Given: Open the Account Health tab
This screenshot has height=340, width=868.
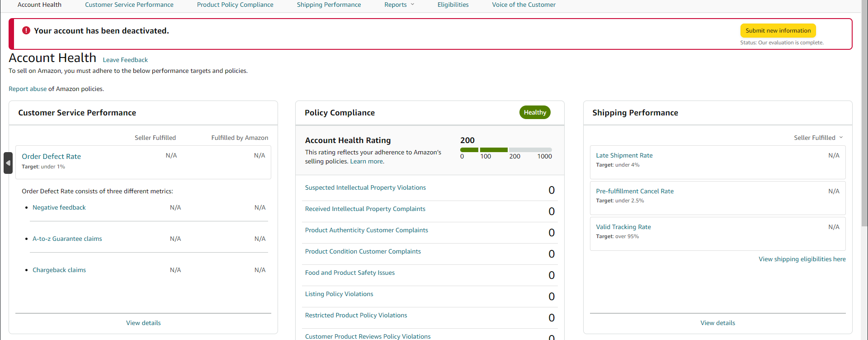Looking at the screenshot, I should [x=39, y=5].
